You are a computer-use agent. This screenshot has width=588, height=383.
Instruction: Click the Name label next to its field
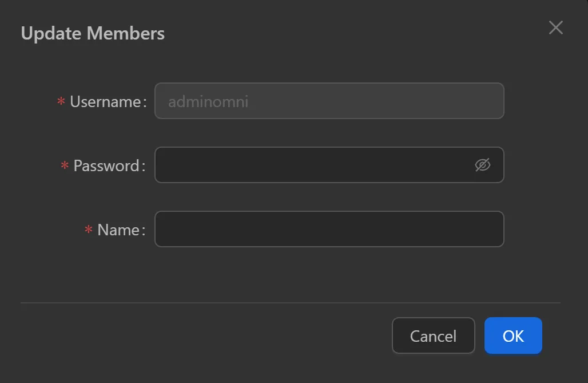[x=121, y=230]
